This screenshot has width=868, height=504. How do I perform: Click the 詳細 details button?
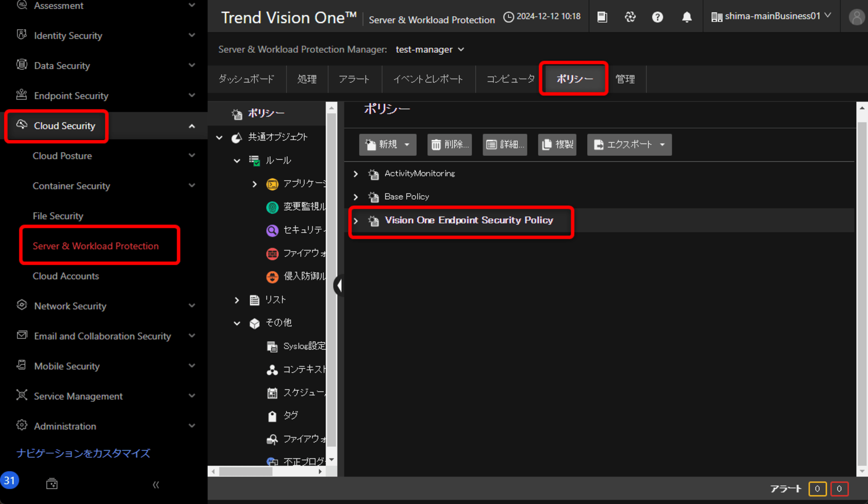505,145
